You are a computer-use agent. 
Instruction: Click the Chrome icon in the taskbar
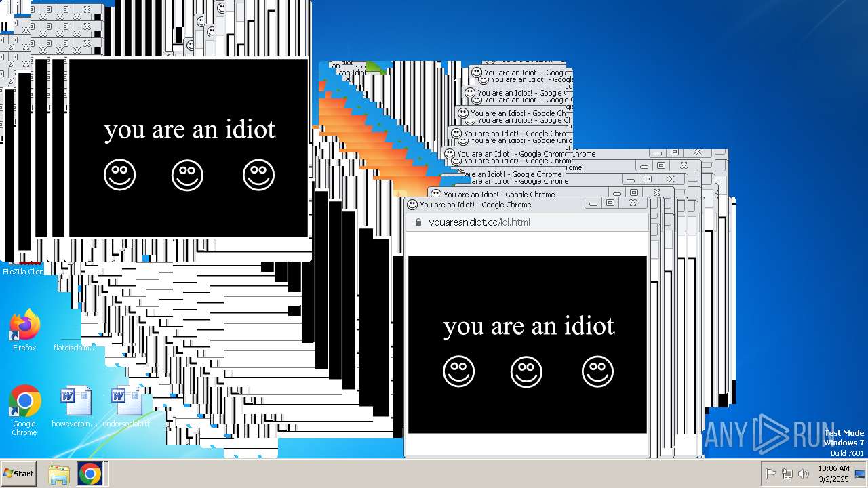90,474
